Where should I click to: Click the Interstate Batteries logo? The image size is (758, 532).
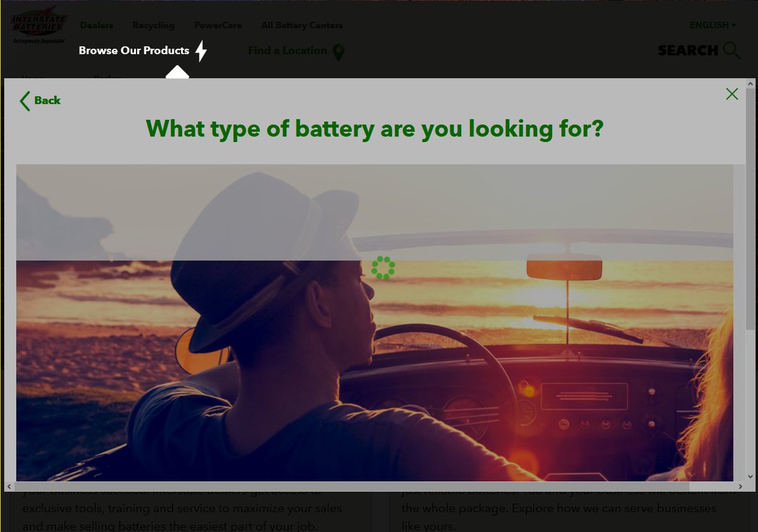38,25
